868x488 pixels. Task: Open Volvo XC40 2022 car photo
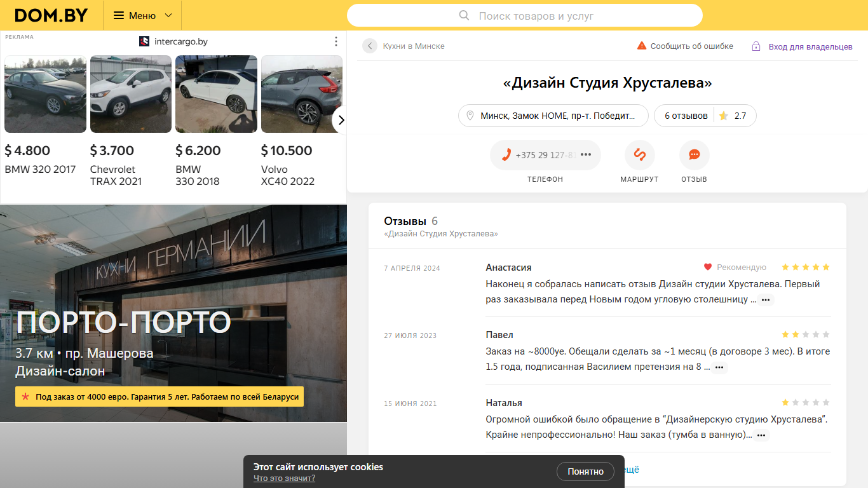click(x=302, y=94)
